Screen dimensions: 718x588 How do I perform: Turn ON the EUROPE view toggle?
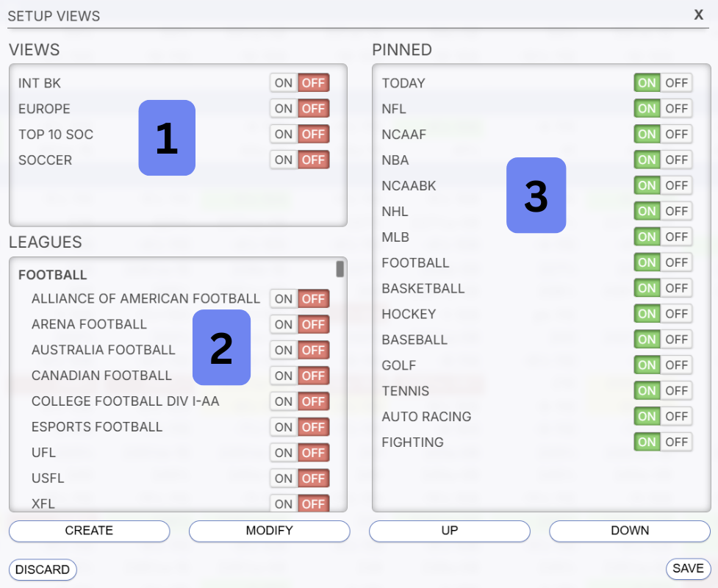pyautogui.click(x=284, y=109)
